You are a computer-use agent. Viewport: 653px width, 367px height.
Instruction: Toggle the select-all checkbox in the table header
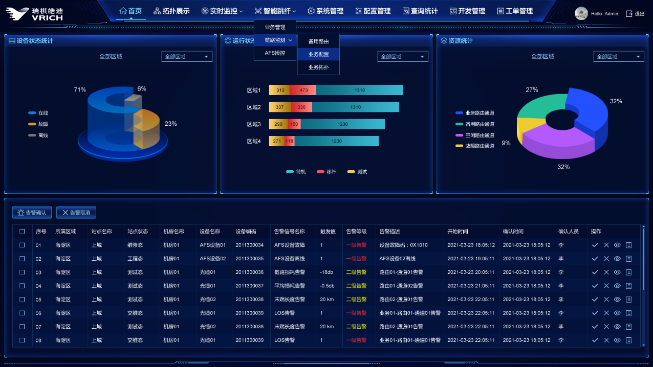point(22,232)
